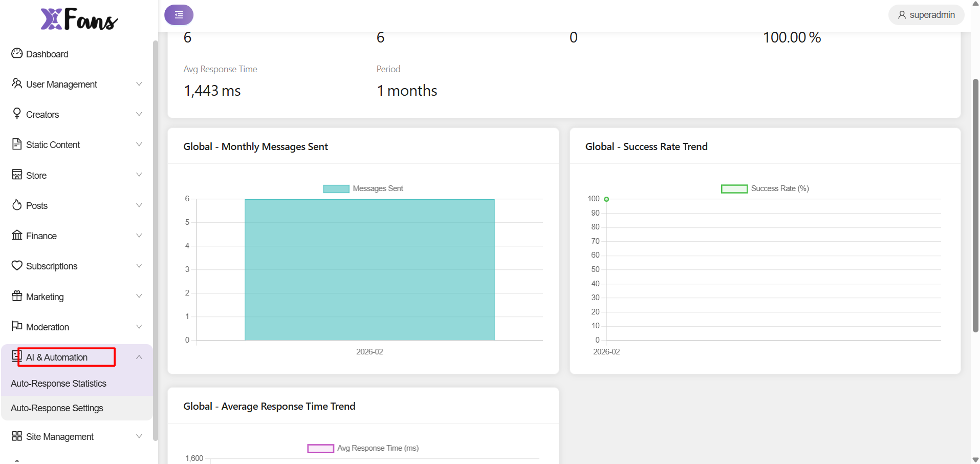Click the 2026-02 teal bar in chart
Viewport: 980px width, 464px height.
(x=369, y=269)
